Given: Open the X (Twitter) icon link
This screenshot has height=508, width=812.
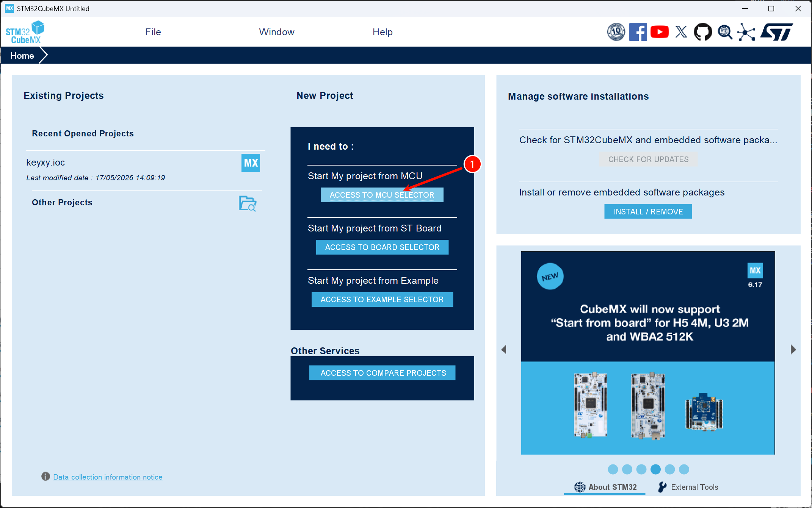Looking at the screenshot, I should coord(681,32).
